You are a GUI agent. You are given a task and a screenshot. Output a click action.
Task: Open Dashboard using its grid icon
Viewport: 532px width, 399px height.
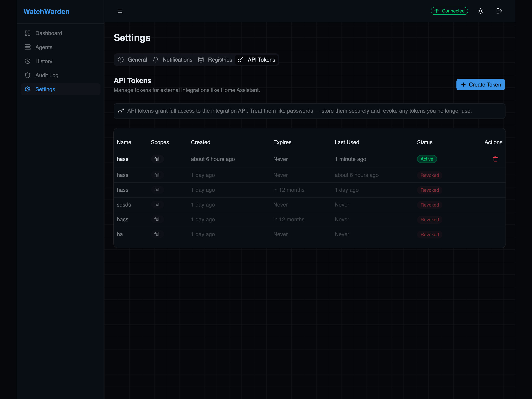click(x=28, y=33)
